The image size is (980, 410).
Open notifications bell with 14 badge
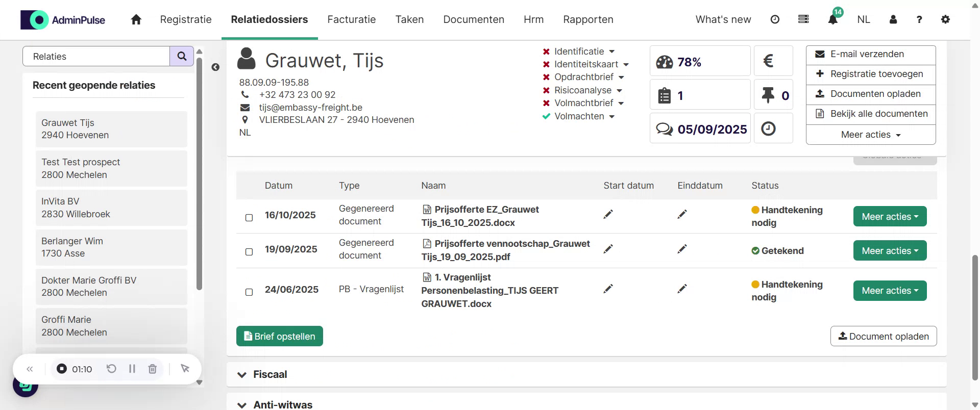coord(832,19)
